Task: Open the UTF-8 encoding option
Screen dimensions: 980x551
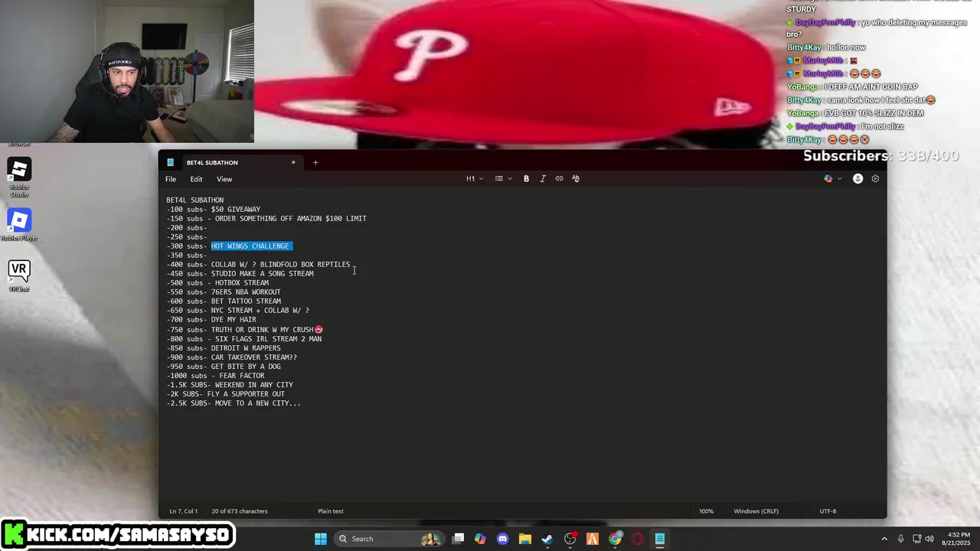Action: (828, 511)
